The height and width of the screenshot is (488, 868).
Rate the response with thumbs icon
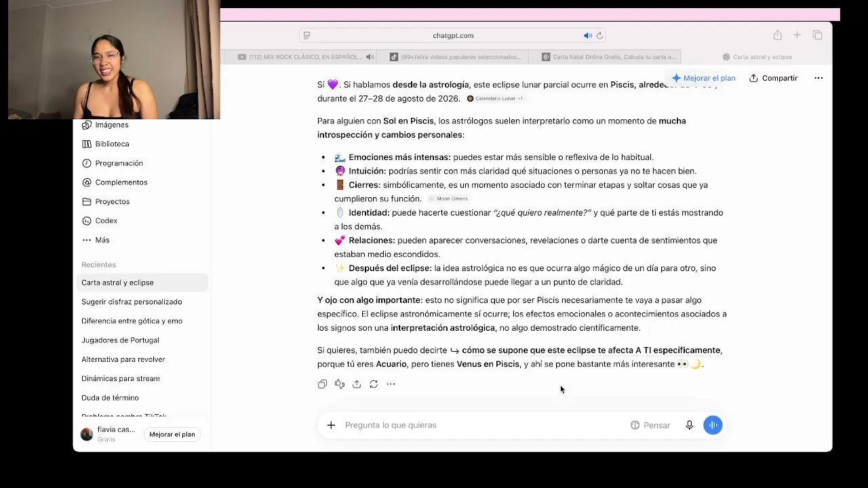click(x=340, y=384)
